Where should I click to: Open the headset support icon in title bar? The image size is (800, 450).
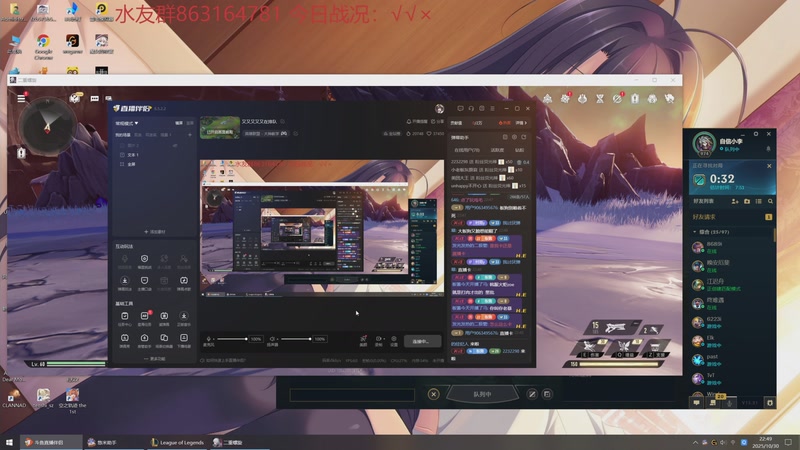click(471, 108)
